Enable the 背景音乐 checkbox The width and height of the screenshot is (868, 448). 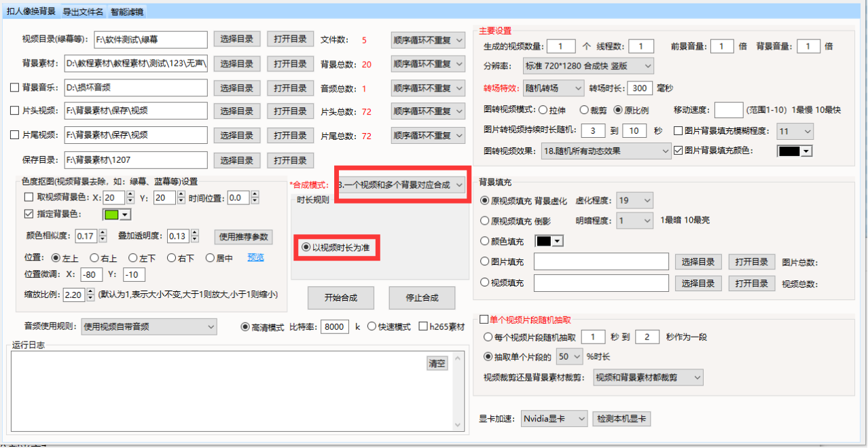tap(14, 88)
